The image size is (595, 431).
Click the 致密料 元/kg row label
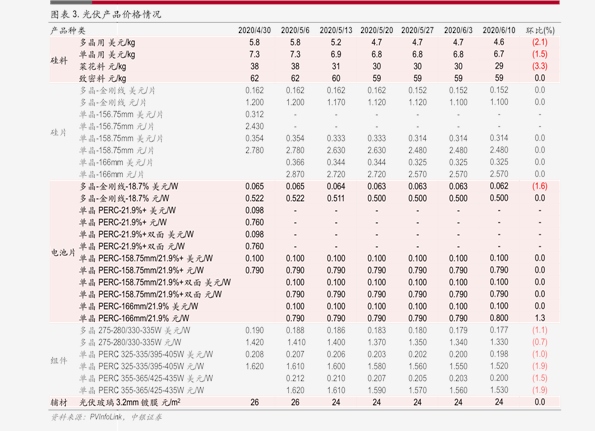[103, 79]
